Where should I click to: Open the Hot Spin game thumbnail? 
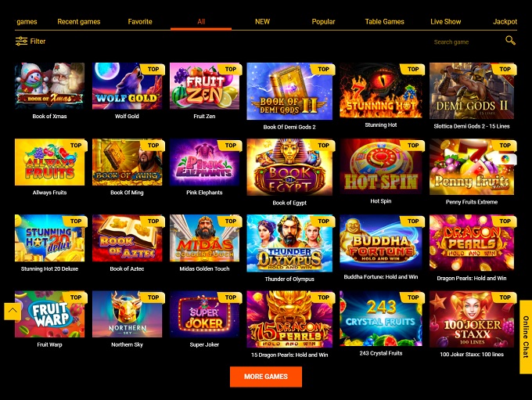point(381,166)
